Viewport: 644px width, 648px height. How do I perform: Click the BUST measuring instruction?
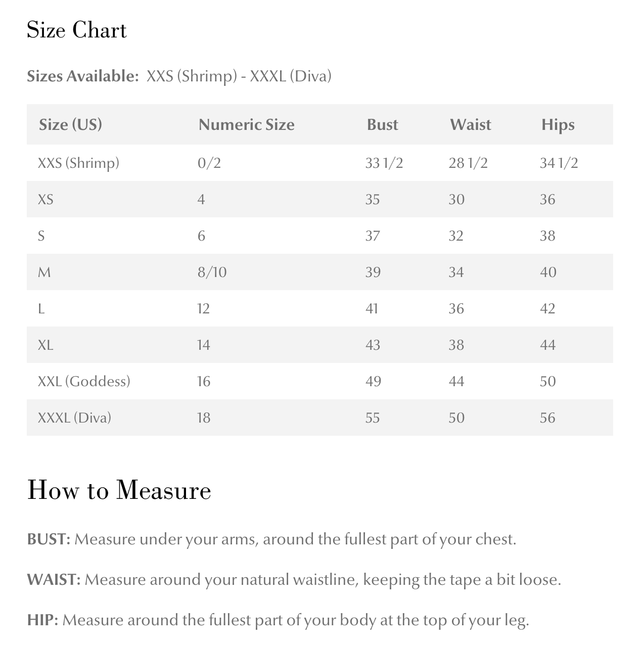coord(271,539)
